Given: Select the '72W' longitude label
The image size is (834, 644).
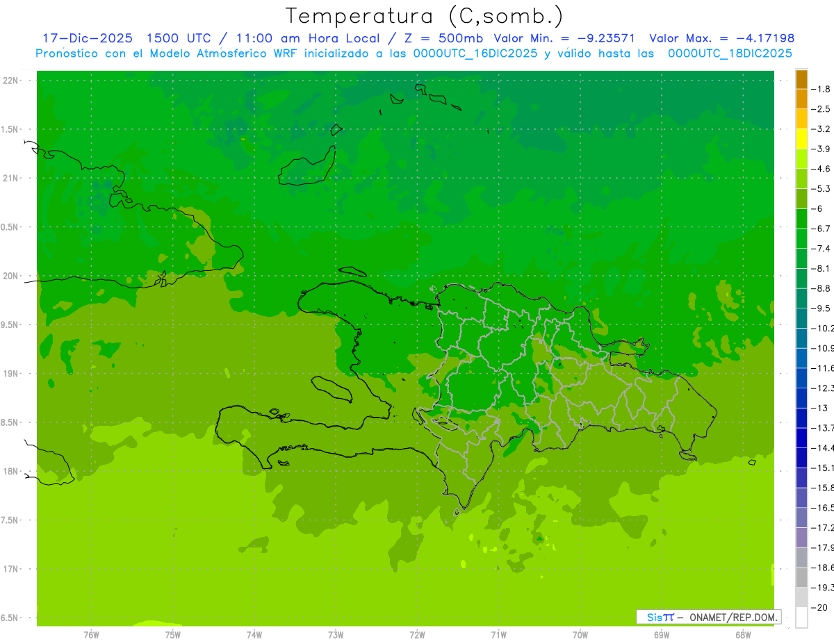Looking at the screenshot, I should (417, 635).
